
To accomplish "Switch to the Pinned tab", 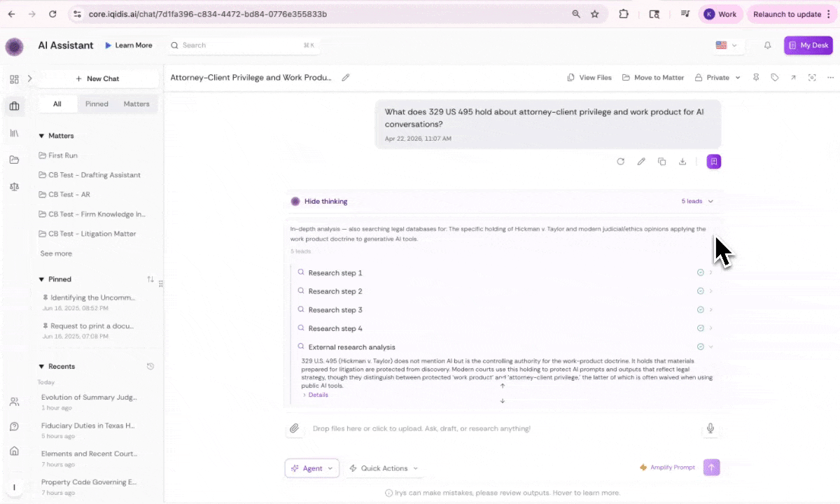I will 97,104.
